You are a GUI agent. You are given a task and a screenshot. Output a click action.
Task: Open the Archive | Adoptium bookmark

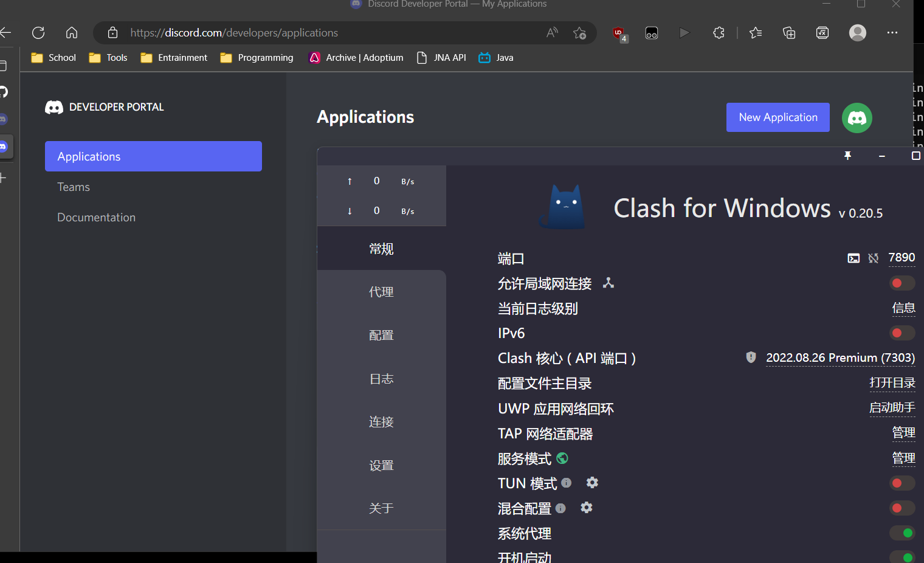(356, 58)
